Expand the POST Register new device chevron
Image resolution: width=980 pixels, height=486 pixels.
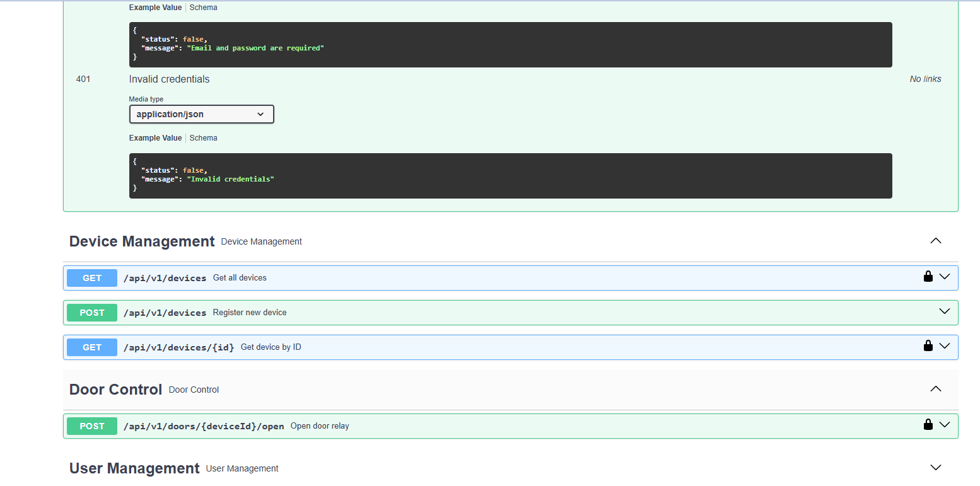coord(944,311)
